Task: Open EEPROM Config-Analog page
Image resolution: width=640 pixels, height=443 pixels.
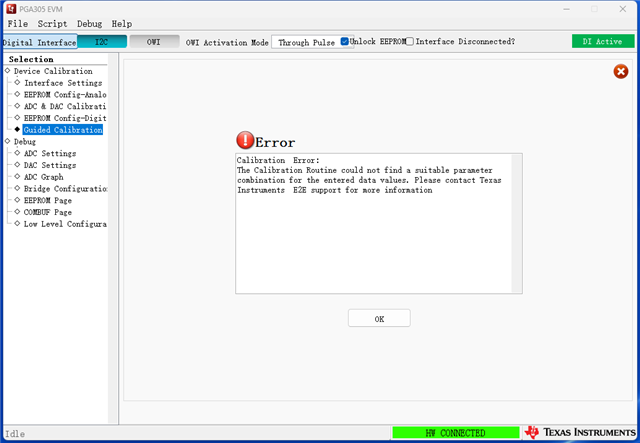Action: (x=65, y=95)
